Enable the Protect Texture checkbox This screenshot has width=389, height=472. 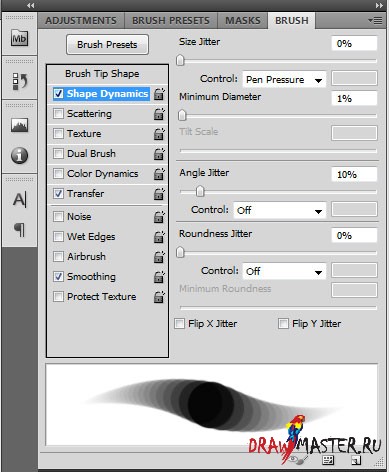pos(58,297)
